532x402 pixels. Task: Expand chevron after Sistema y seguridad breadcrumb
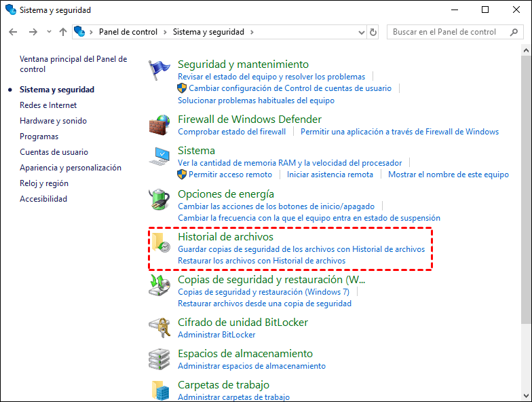point(252,33)
